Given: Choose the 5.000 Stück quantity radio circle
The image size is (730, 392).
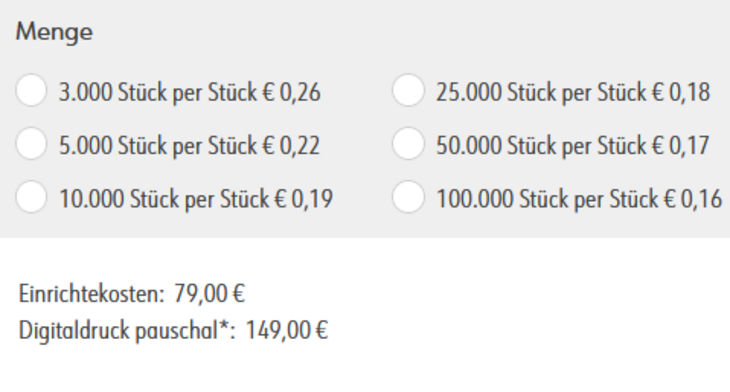Looking at the screenshot, I should click(x=31, y=143).
